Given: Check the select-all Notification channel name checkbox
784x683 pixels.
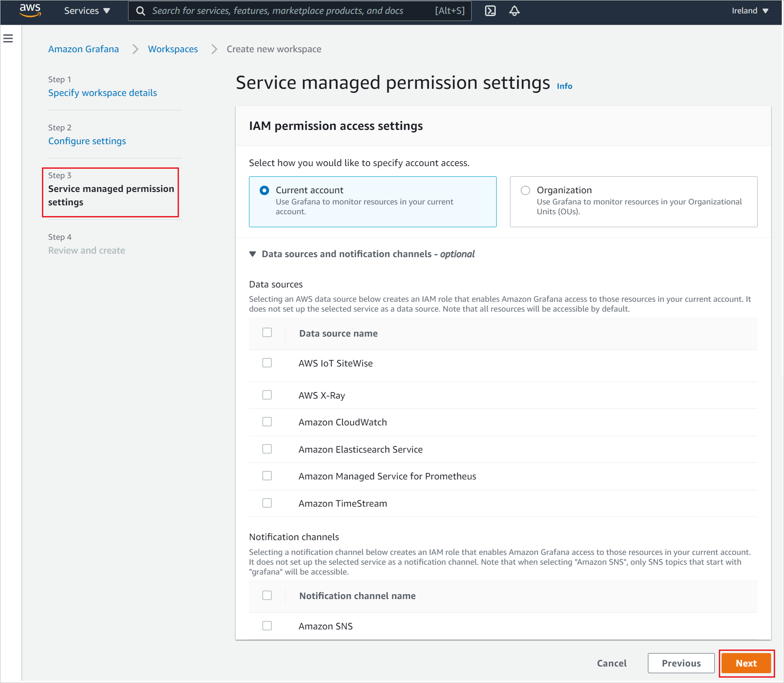Looking at the screenshot, I should (267, 596).
